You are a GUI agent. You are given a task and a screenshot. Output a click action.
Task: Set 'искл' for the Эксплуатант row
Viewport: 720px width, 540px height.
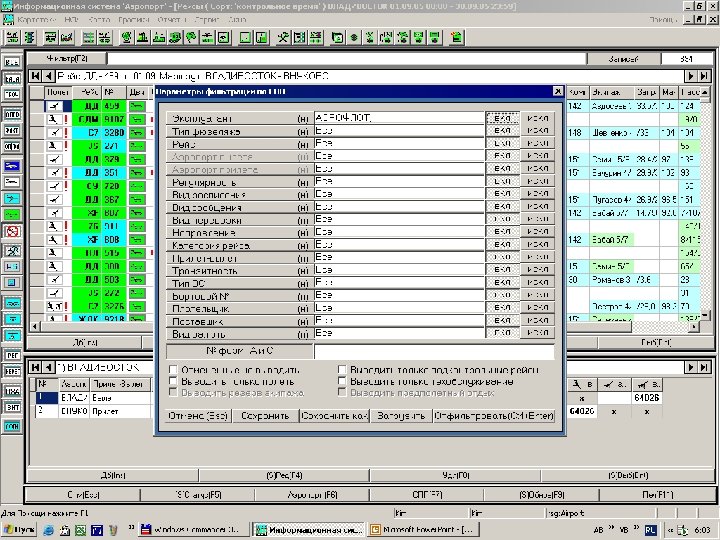click(x=537, y=118)
